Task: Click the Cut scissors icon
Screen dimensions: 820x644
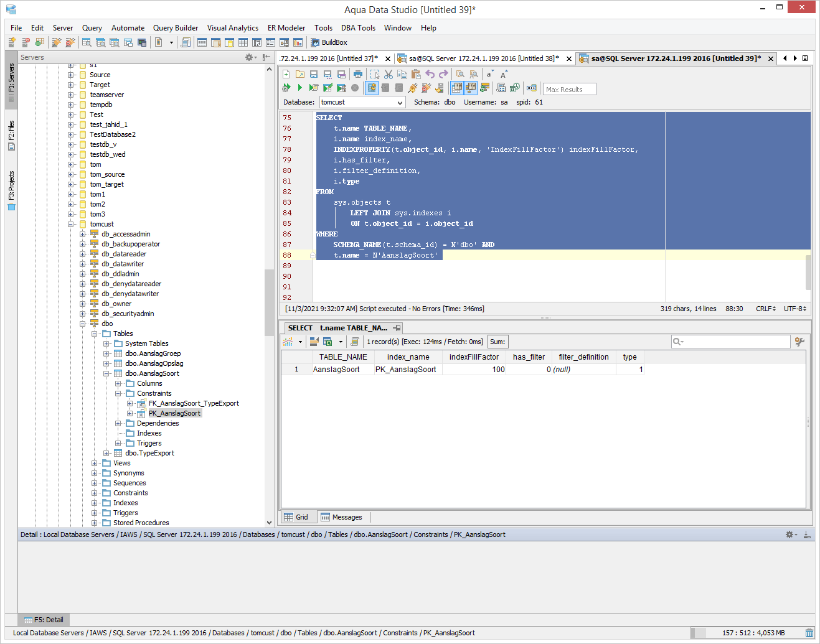Action: tap(389, 74)
